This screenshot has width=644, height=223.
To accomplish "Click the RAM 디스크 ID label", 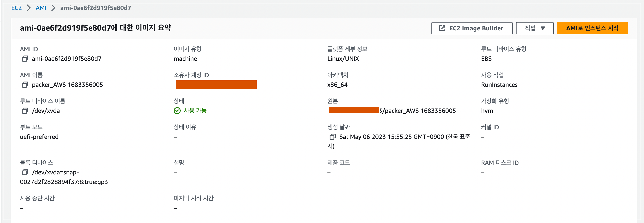I will pyautogui.click(x=500, y=163).
